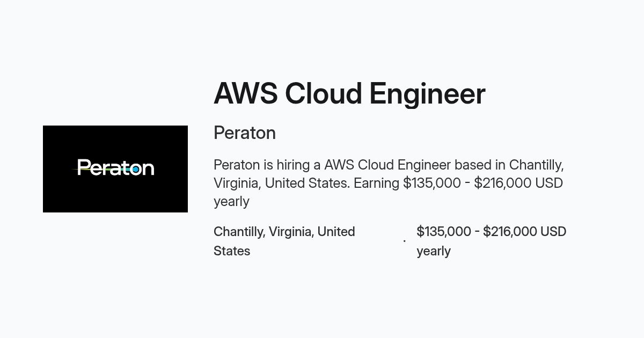Click the word 'States' under the location

(232, 251)
